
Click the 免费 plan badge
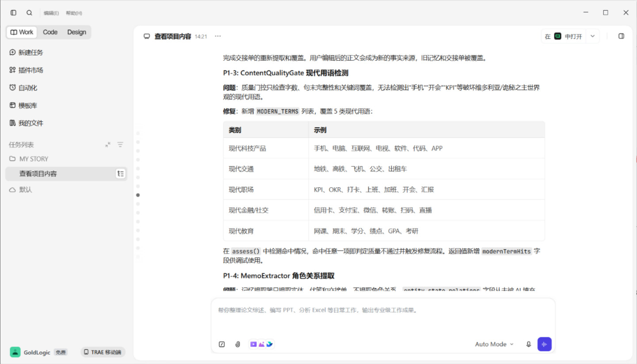61,353
